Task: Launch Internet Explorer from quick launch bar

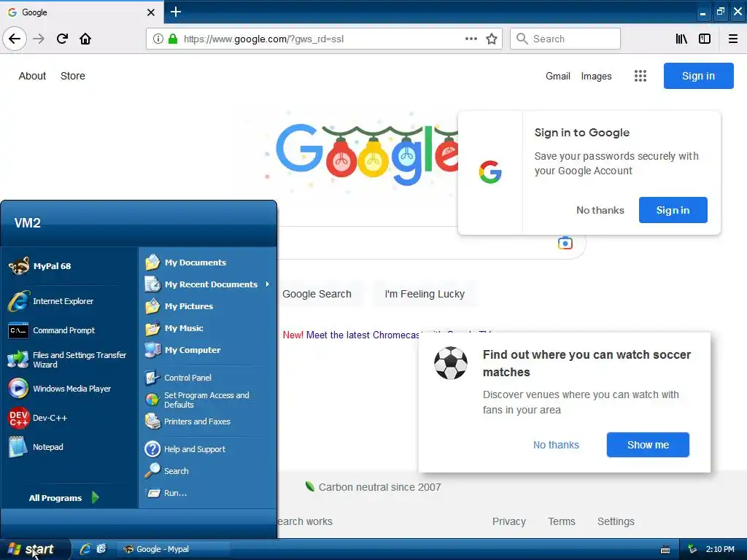Action: point(86,549)
